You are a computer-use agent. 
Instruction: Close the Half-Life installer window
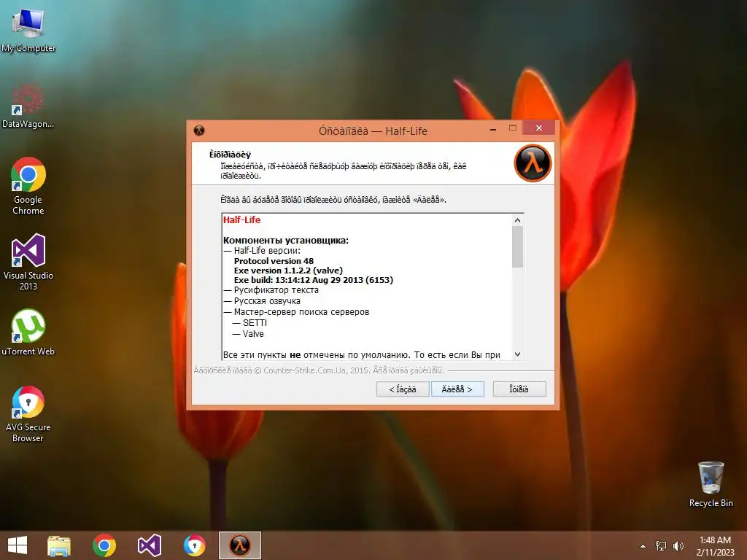[x=538, y=128]
